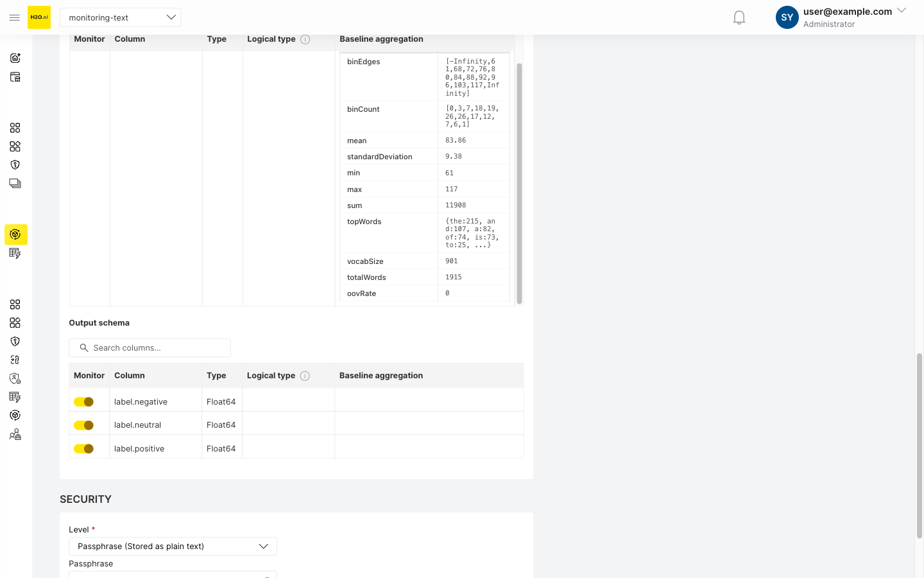Toggle monitoring for label.positive column

[x=84, y=448]
